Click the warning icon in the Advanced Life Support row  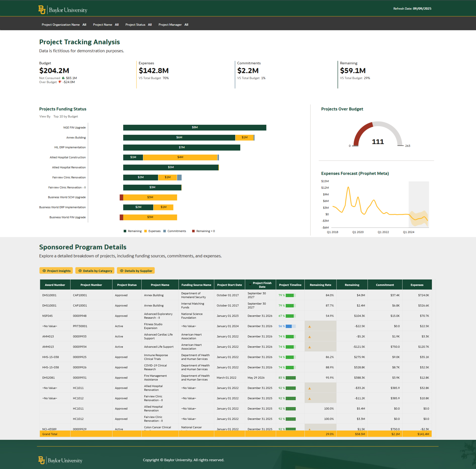[x=310, y=347]
